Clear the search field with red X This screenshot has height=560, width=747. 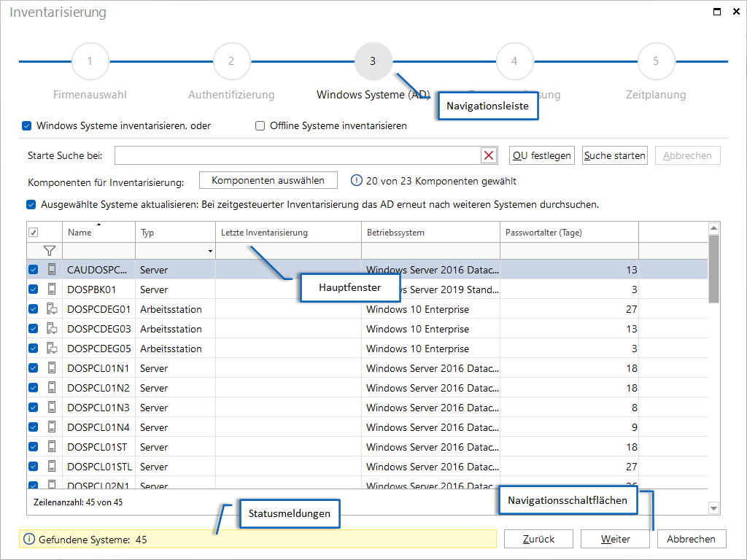[x=489, y=155]
